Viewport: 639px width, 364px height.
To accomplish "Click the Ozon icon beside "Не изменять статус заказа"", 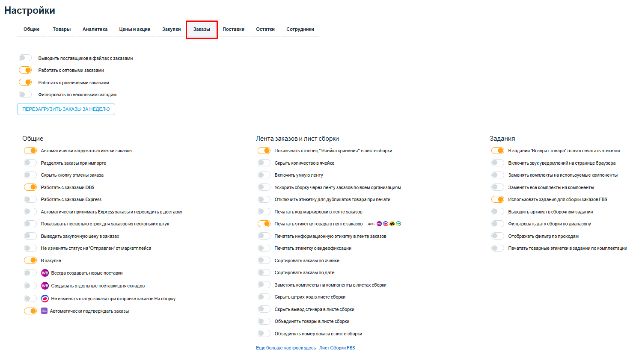I will coord(45,299).
